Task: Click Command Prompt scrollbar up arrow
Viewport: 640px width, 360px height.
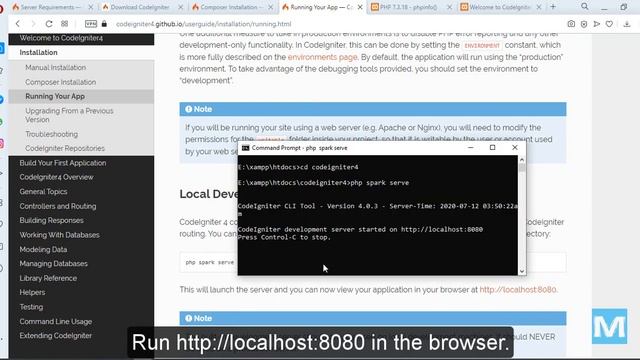Action: (522, 160)
